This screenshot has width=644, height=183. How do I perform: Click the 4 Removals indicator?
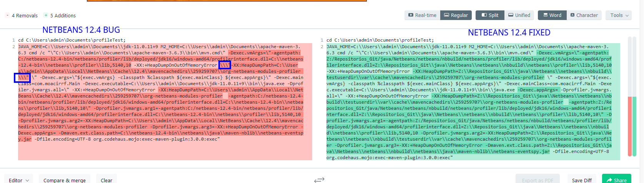(22, 15)
